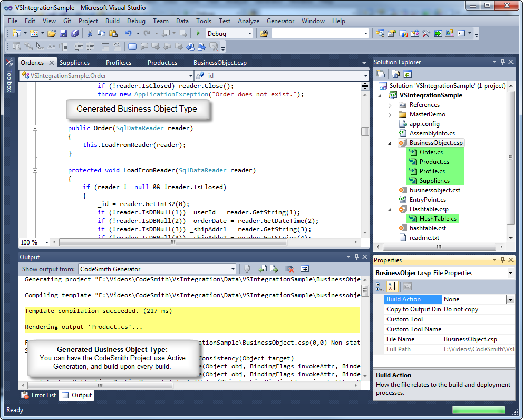Open the VSIntegrationSample.Order class dropdown
523x420 pixels.
(190, 76)
